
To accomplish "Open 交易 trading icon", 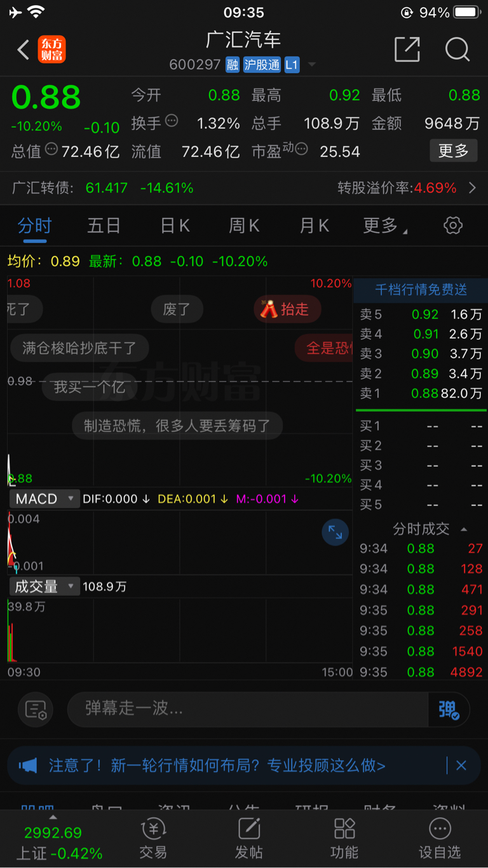I will click(x=153, y=838).
